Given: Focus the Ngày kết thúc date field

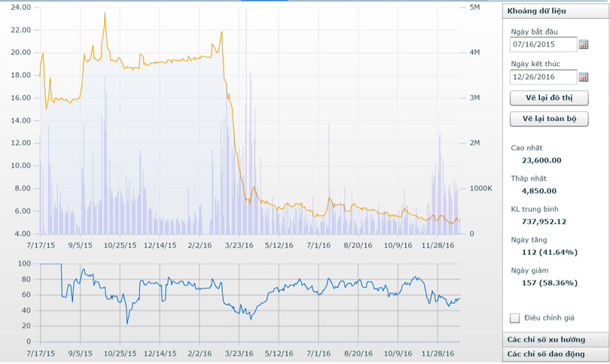Looking at the screenshot, I should 542,77.
